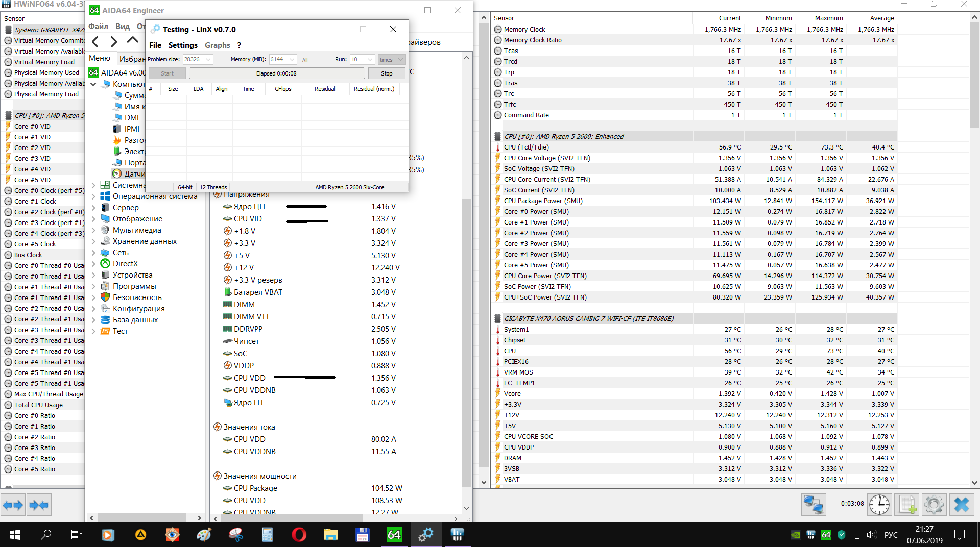Select VRM MOS temperature row

695,372
